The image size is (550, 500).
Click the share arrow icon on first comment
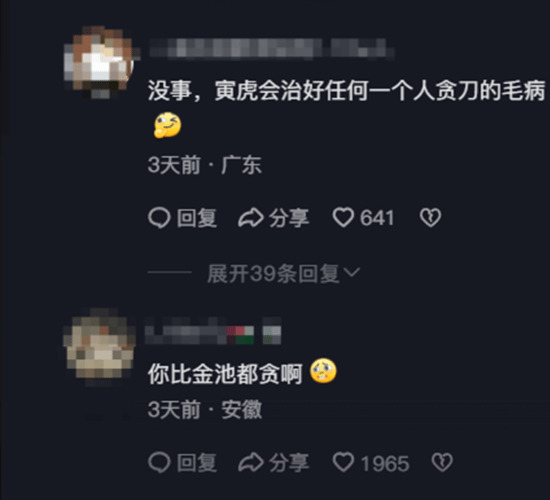(x=251, y=218)
